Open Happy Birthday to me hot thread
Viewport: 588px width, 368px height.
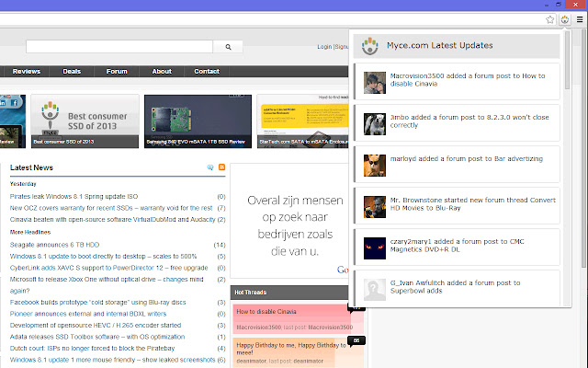(291, 349)
